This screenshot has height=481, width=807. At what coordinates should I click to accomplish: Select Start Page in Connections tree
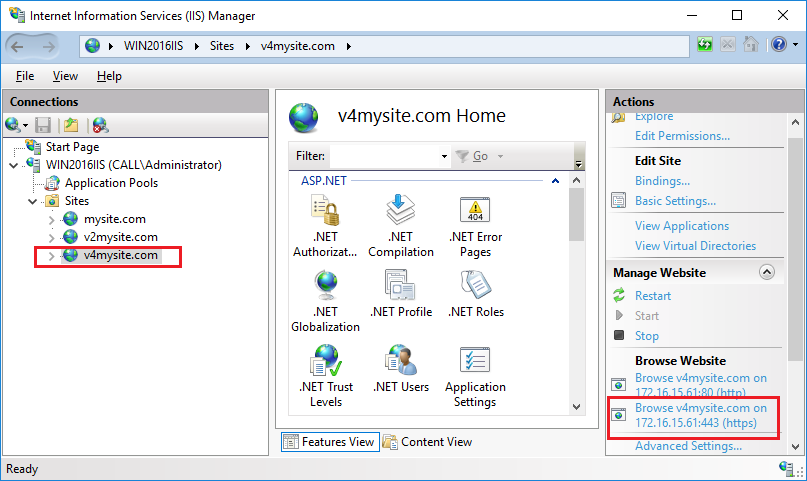(x=72, y=147)
